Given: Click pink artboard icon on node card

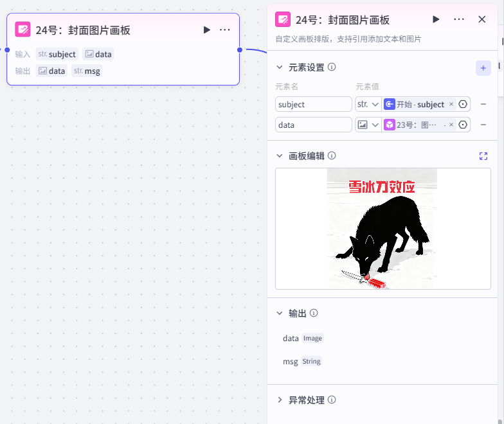Looking at the screenshot, I should [x=23, y=30].
